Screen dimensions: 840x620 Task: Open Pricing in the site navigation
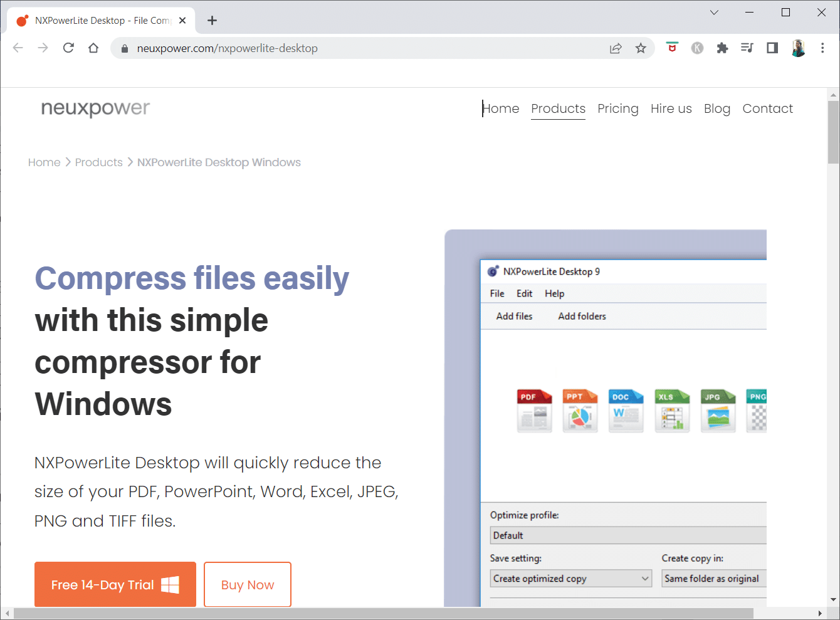618,108
